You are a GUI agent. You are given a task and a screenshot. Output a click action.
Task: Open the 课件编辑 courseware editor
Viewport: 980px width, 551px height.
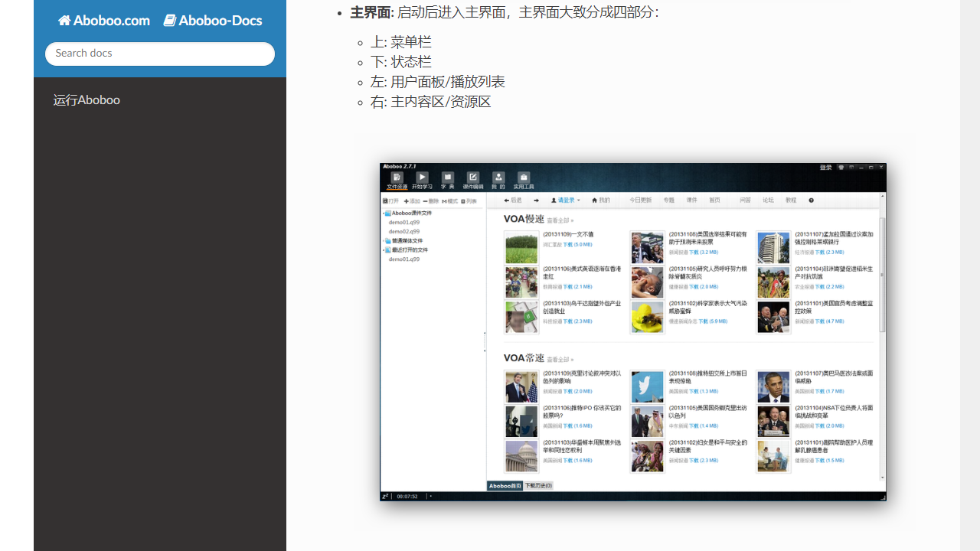(x=473, y=177)
